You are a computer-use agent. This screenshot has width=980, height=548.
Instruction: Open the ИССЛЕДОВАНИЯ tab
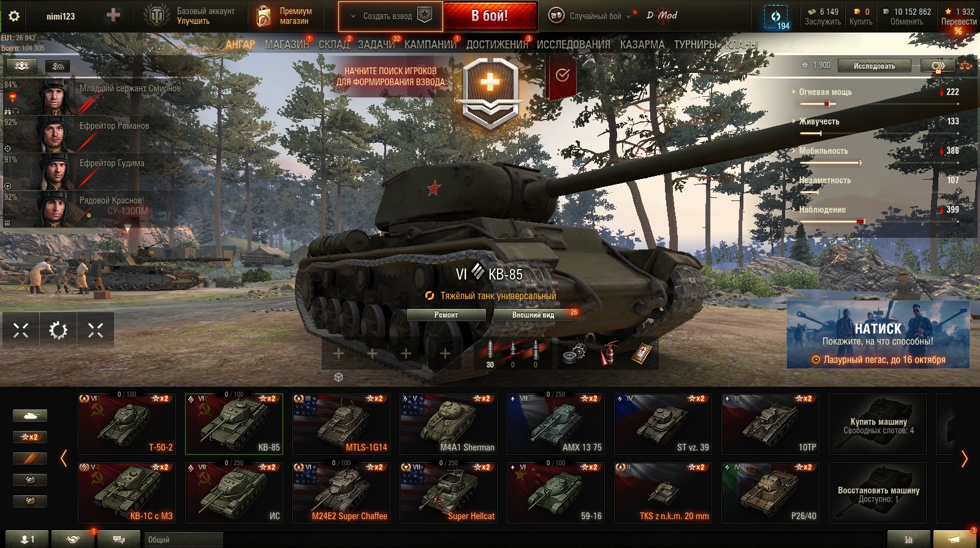click(x=573, y=45)
